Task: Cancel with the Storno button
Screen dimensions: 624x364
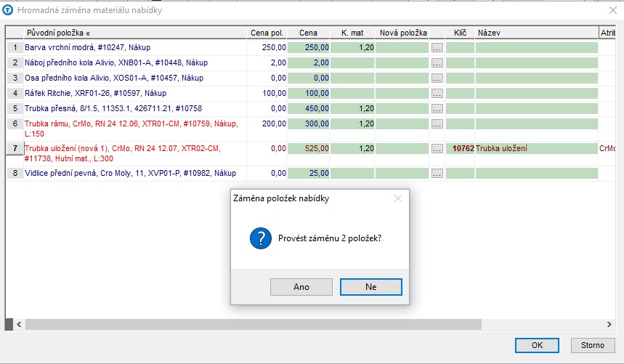Action: click(592, 345)
